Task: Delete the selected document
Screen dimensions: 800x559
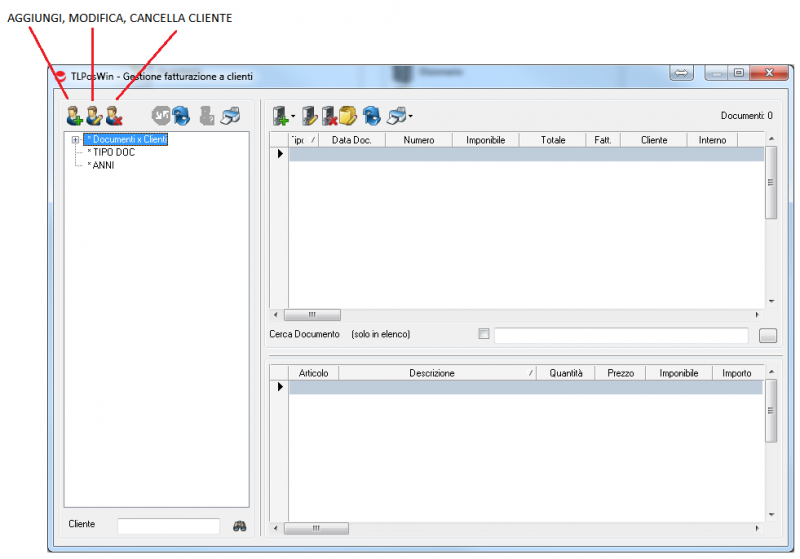Action: [x=329, y=116]
